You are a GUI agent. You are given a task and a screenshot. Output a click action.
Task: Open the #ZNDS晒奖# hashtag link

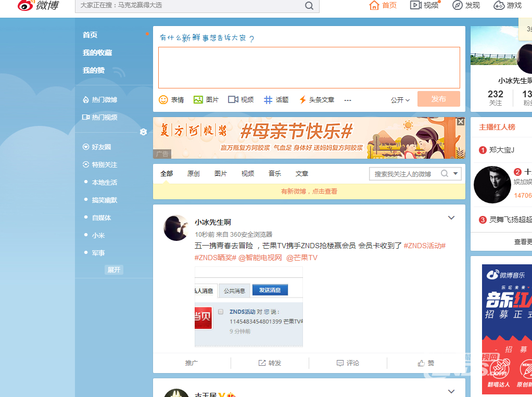coord(215,258)
